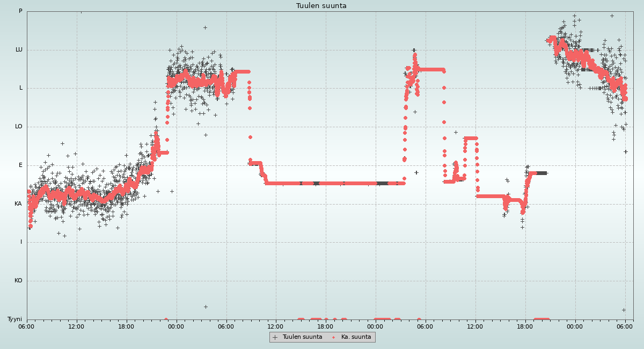Select the 'Tuulen suunta' legend label
Image resolution: width=644 pixels, height=349 pixels.
302,337
